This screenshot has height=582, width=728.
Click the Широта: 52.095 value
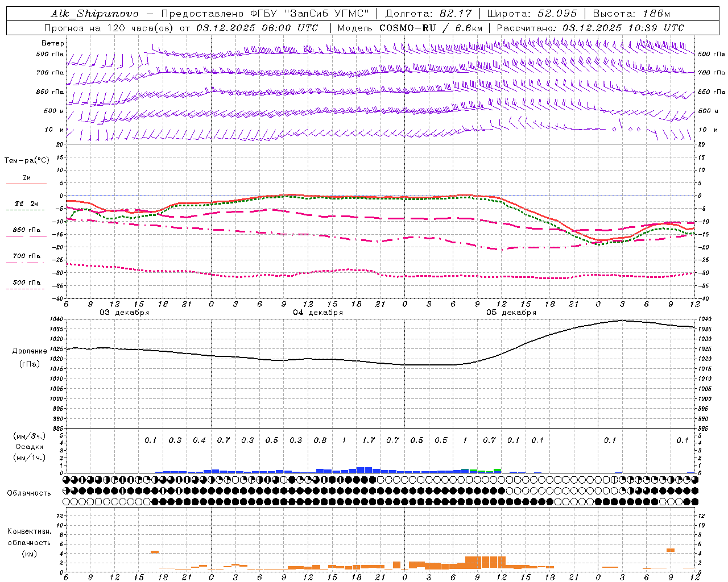(x=531, y=14)
